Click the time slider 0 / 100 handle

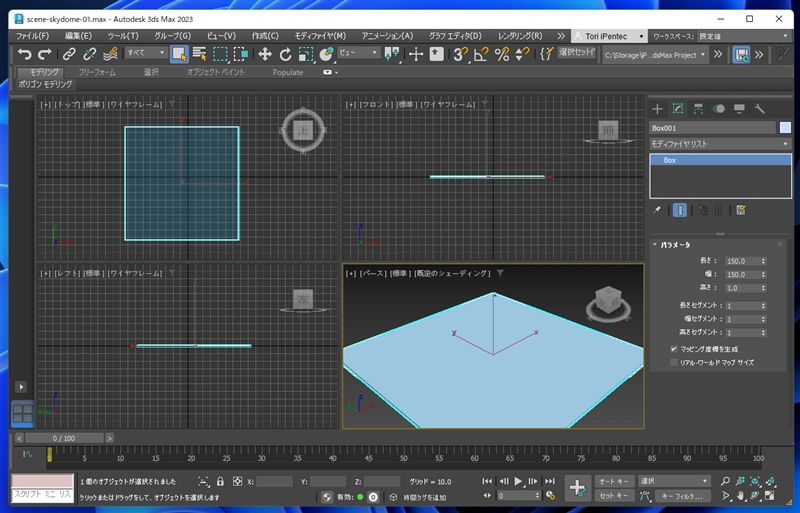pos(64,438)
